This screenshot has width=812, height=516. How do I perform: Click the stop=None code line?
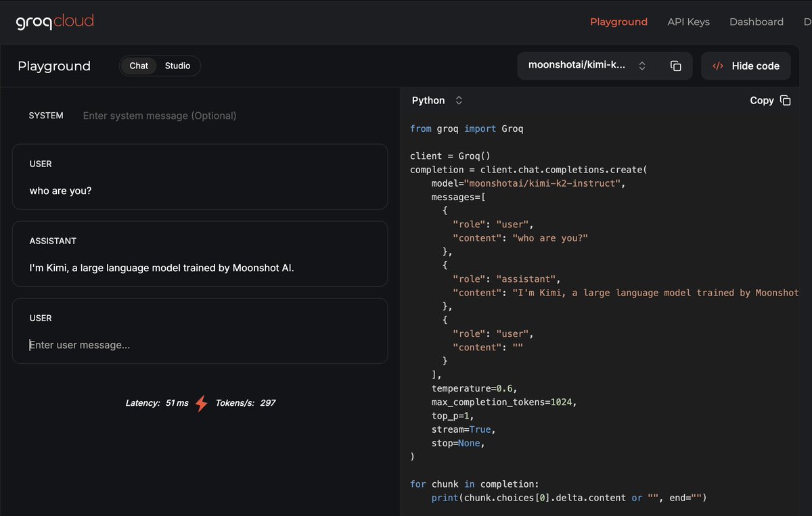[459, 443]
